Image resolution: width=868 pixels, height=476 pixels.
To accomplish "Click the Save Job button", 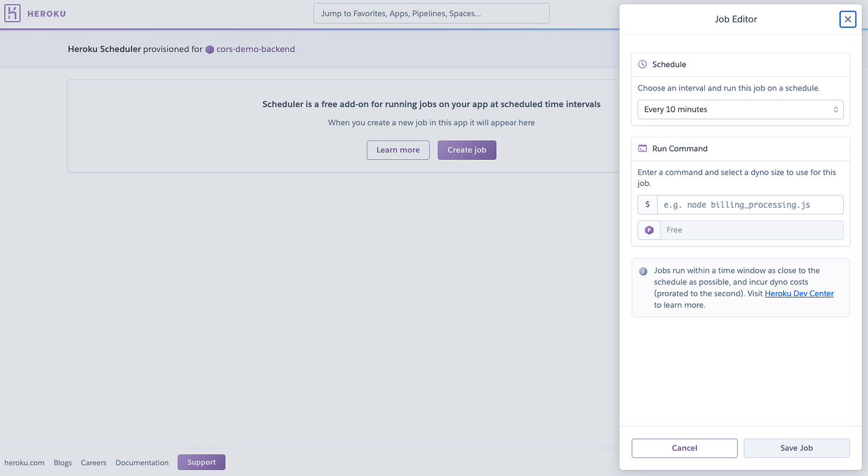I will (x=797, y=448).
